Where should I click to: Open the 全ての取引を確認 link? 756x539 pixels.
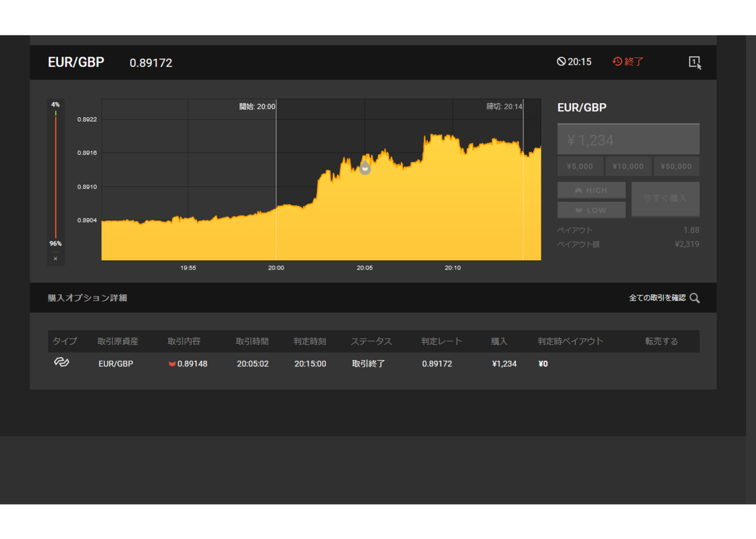(657, 298)
